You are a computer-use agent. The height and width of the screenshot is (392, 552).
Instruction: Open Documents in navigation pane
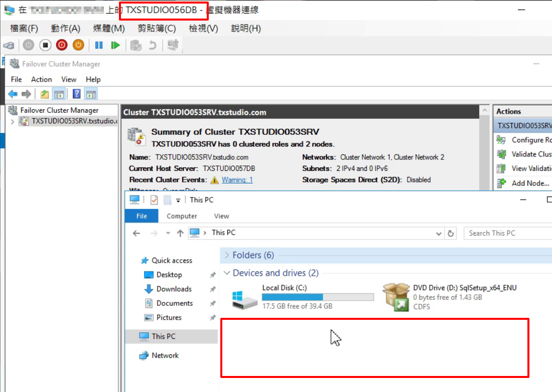coord(169,303)
